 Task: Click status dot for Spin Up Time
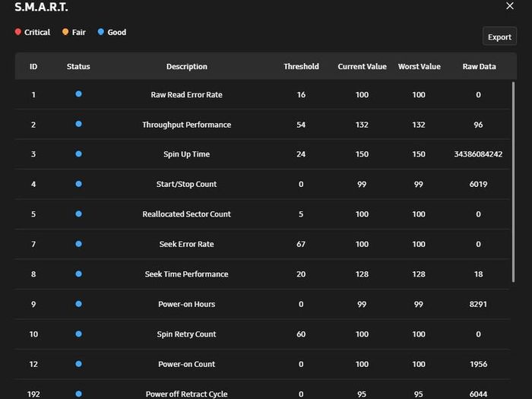tap(78, 154)
